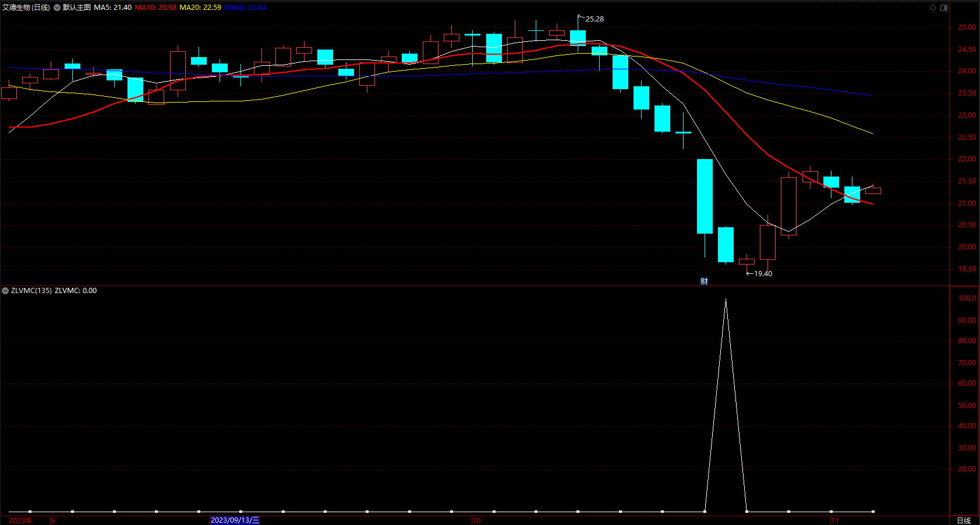Toggle the side panel layout icon
980x525 pixels.
point(944,8)
